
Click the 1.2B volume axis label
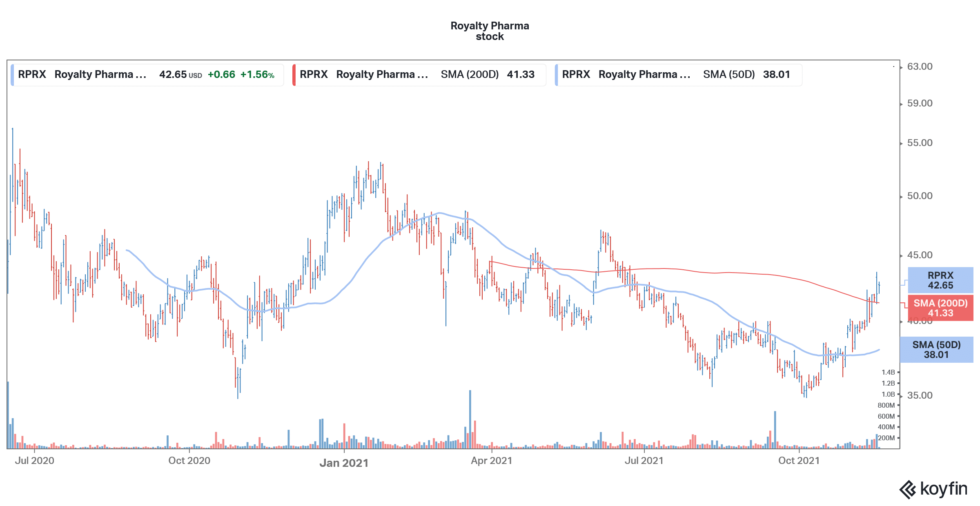point(888,383)
